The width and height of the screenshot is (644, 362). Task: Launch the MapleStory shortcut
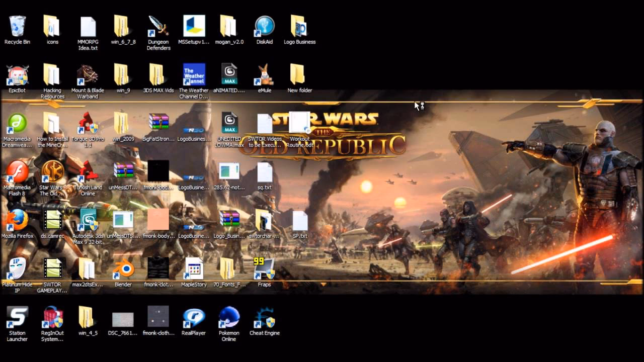[x=194, y=268]
